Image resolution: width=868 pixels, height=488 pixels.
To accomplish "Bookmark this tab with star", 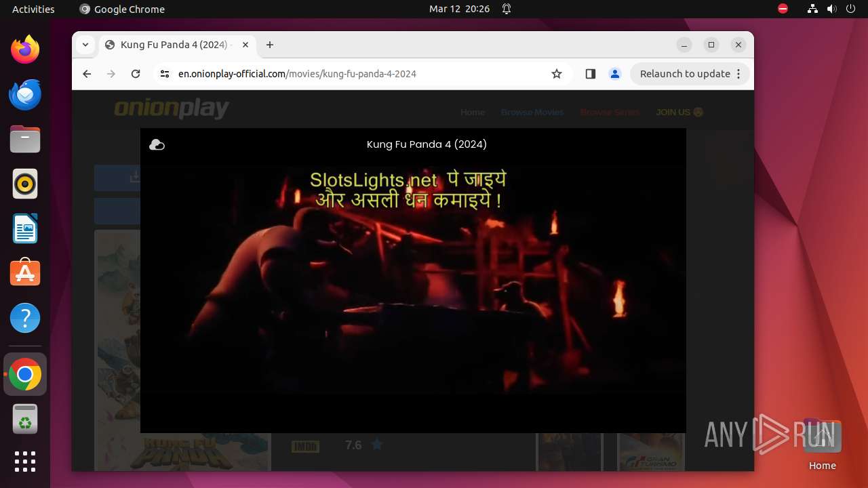I will pyautogui.click(x=557, y=74).
